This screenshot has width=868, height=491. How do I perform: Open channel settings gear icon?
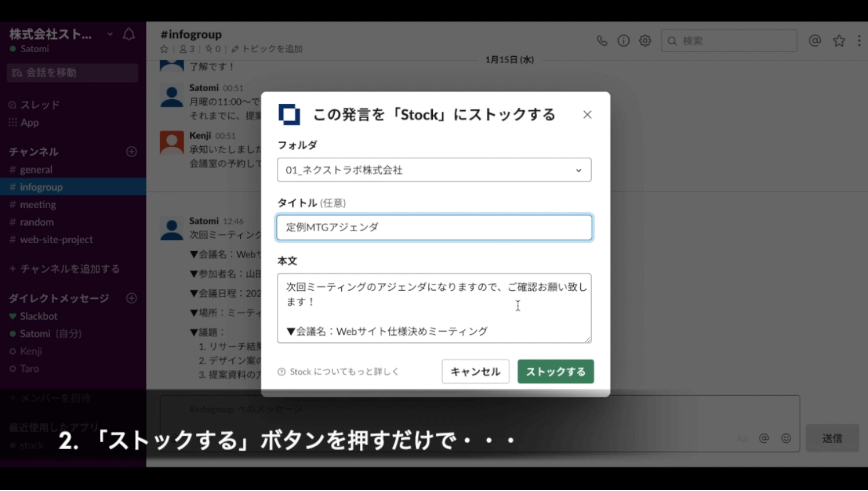(x=645, y=41)
